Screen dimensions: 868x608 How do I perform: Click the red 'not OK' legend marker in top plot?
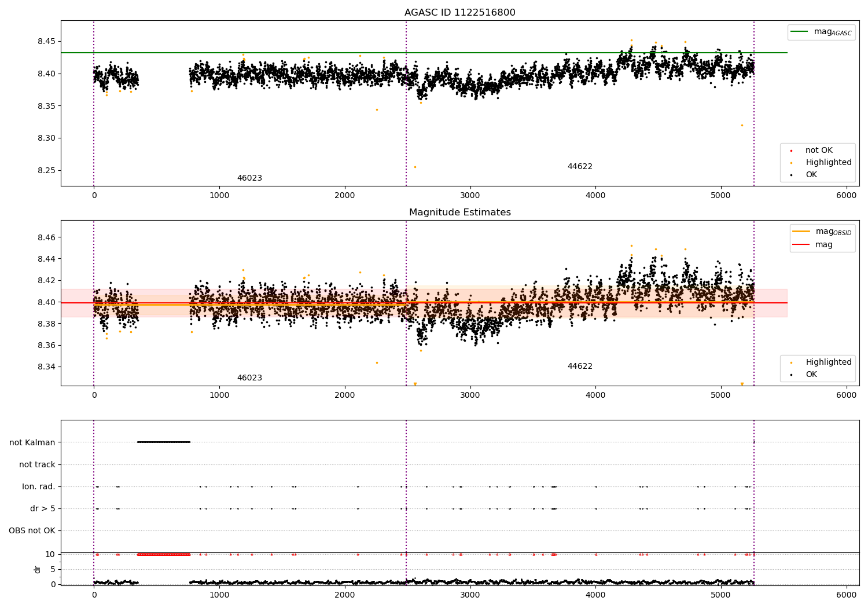(791, 151)
